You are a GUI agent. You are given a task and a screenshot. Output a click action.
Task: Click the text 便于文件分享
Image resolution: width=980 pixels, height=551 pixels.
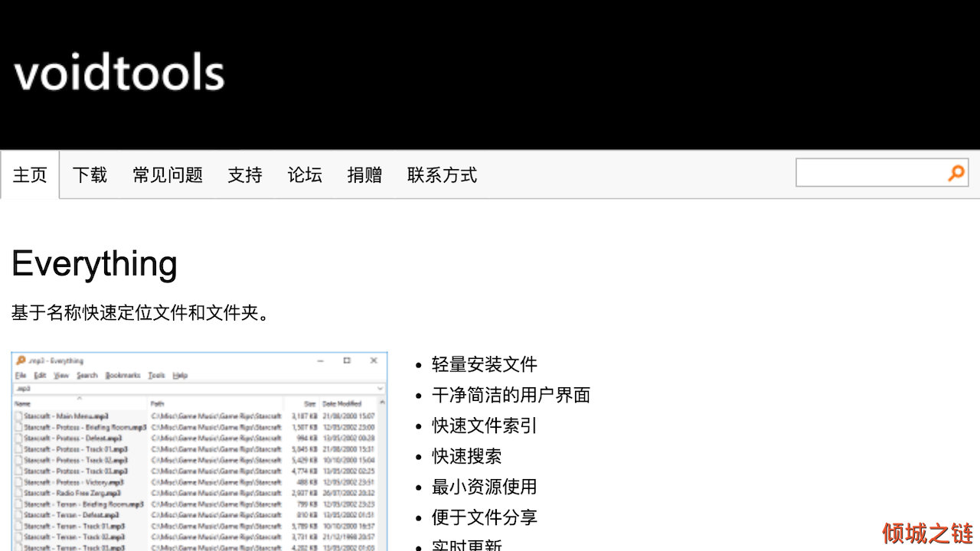[485, 517]
